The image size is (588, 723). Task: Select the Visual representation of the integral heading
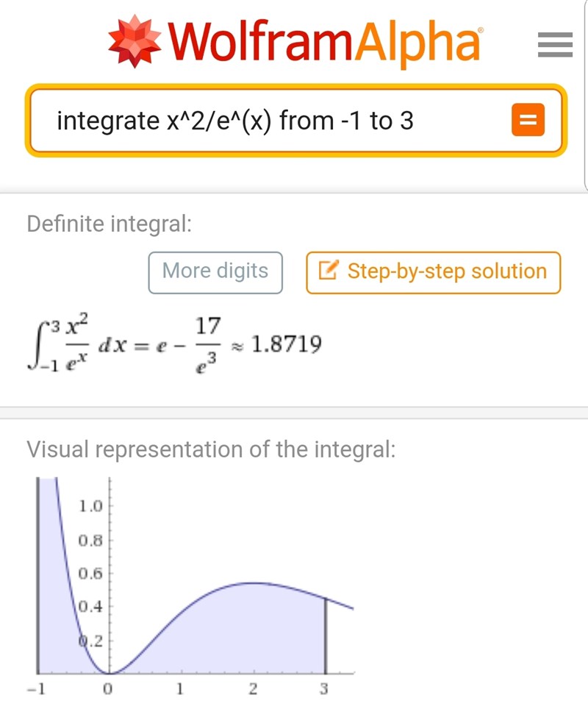[x=211, y=449]
